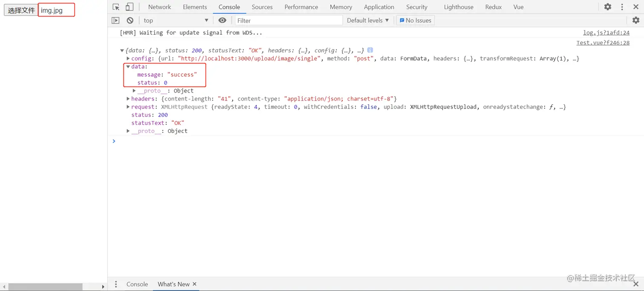Click the object info icon
The image size is (644, 291).
tap(370, 50)
